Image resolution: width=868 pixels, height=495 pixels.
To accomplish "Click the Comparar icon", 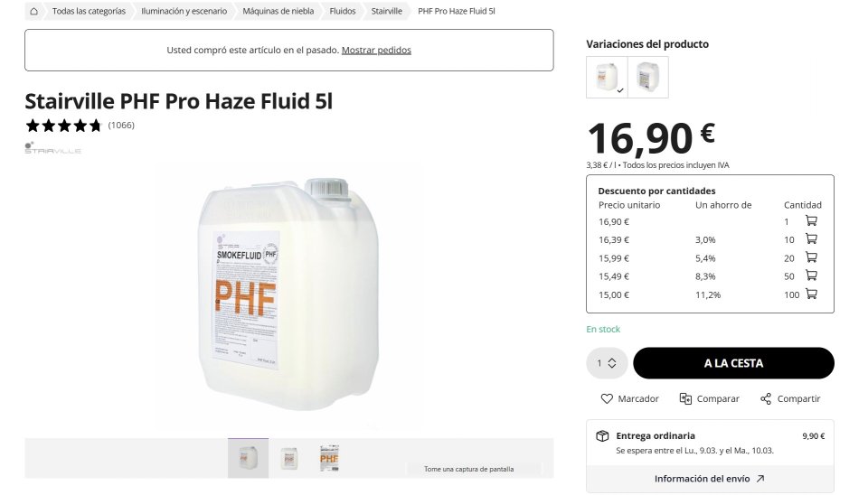I will point(686,398).
